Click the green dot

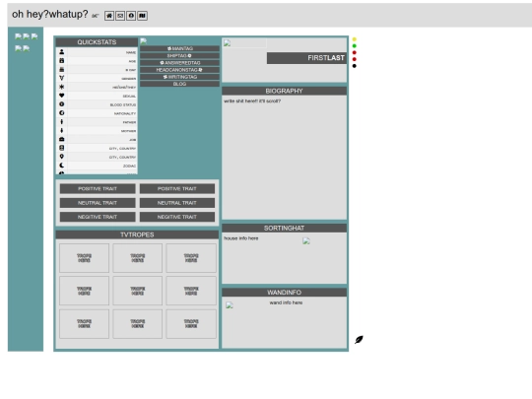(x=355, y=45)
